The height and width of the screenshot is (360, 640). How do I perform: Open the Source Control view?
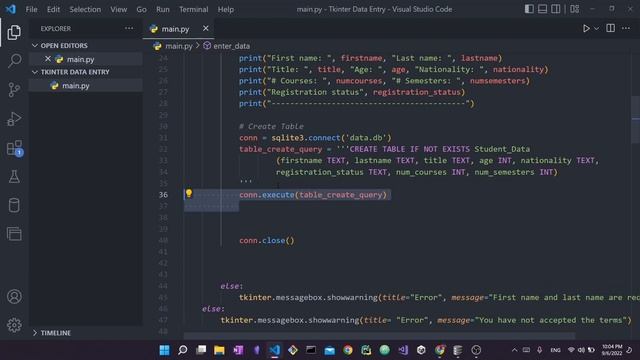(x=14, y=90)
